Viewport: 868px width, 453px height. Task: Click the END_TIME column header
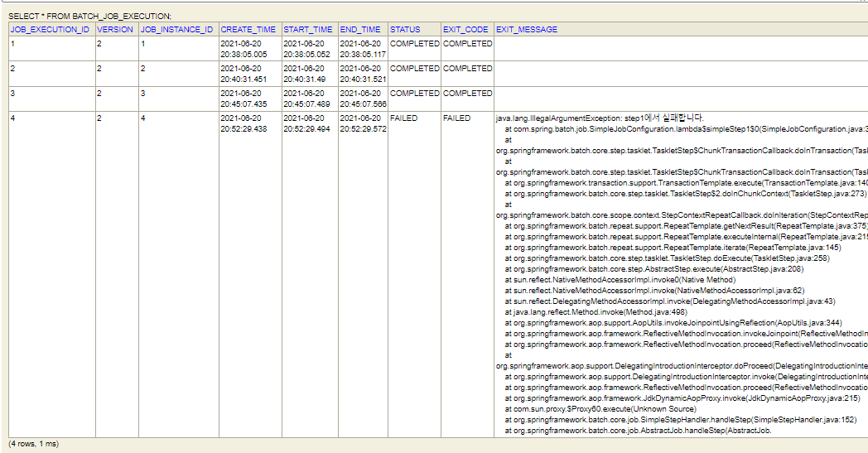click(x=360, y=29)
